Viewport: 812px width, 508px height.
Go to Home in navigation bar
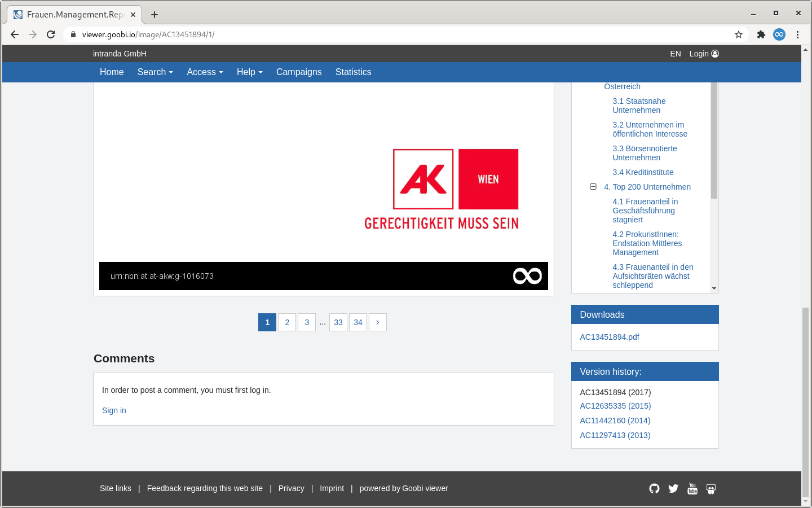(x=112, y=72)
